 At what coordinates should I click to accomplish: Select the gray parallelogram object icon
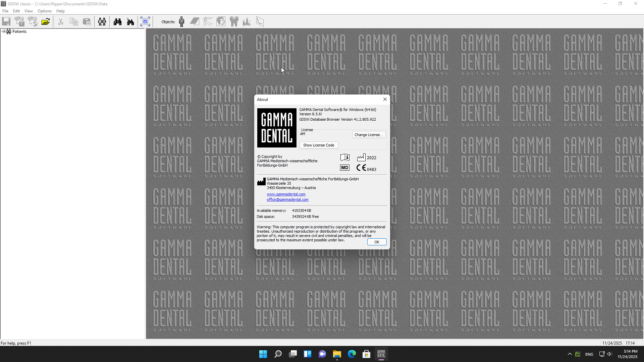(x=195, y=22)
